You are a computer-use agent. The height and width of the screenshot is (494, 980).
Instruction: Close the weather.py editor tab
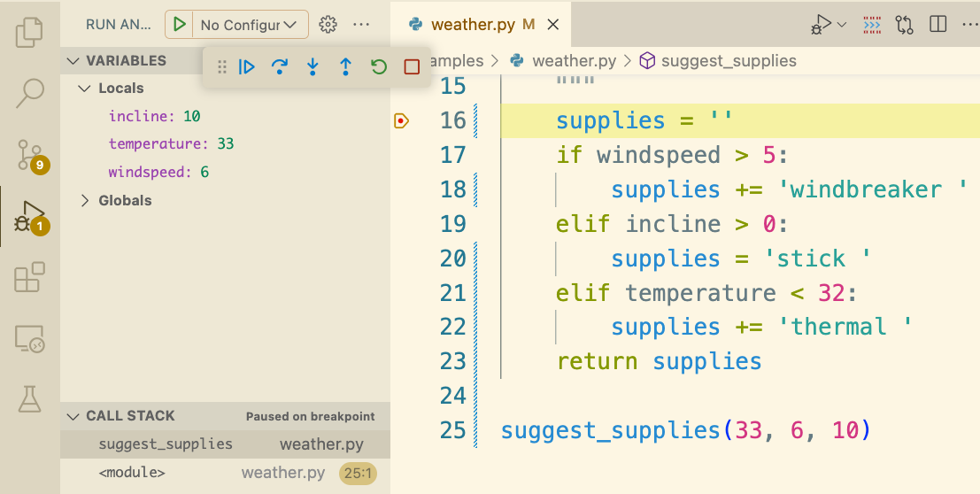[553, 25]
